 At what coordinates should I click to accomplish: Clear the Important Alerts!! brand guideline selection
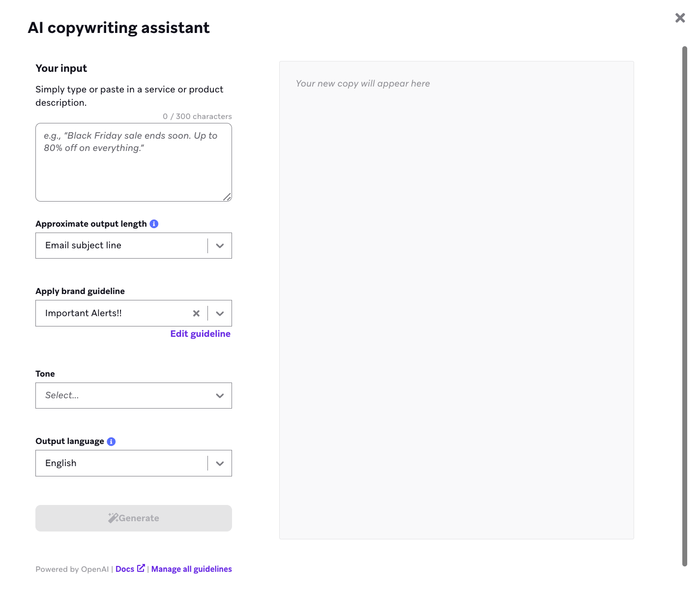pyautogui.click(x=196, y=313)
